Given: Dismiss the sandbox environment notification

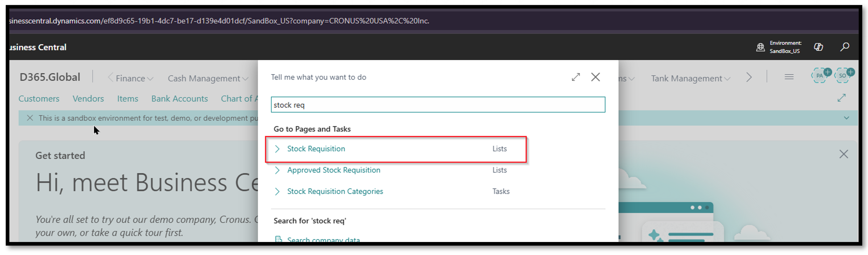Looking at the screenshot, I should pyautogui.click(x=30, y=118).
